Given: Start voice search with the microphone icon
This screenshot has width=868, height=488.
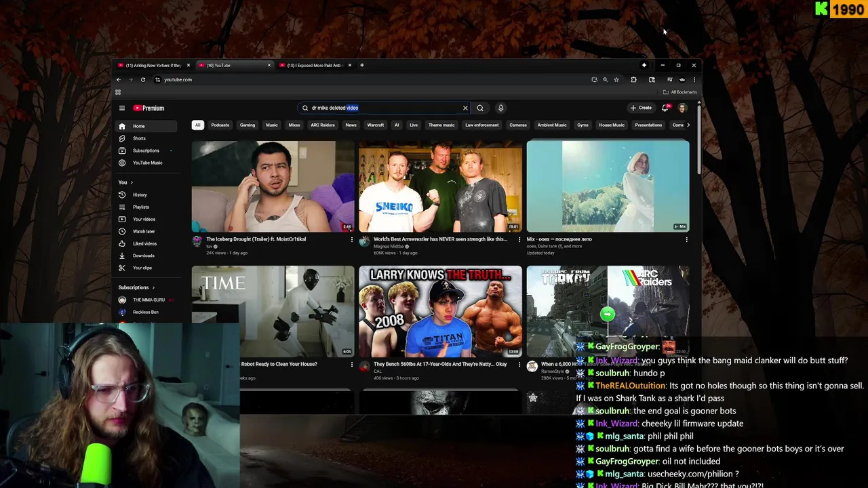Looking at the screenshot, I should click(x=500, y=108).
